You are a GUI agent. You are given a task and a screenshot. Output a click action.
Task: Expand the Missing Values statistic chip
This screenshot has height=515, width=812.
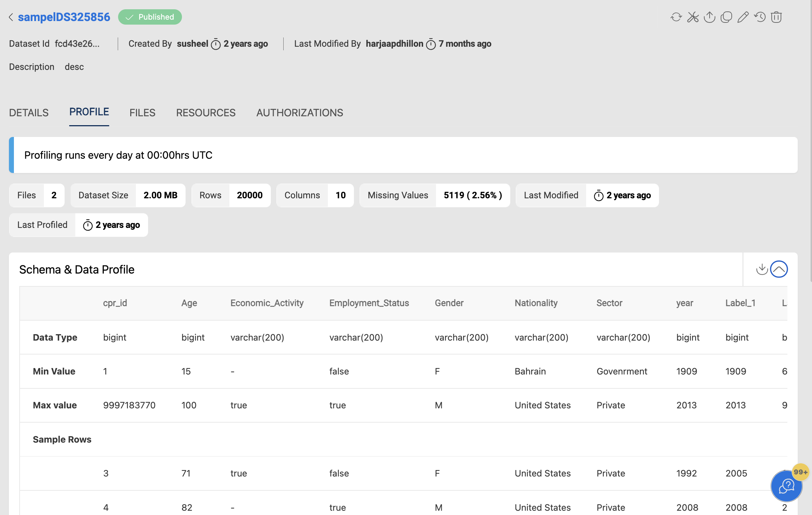(435, 195)
